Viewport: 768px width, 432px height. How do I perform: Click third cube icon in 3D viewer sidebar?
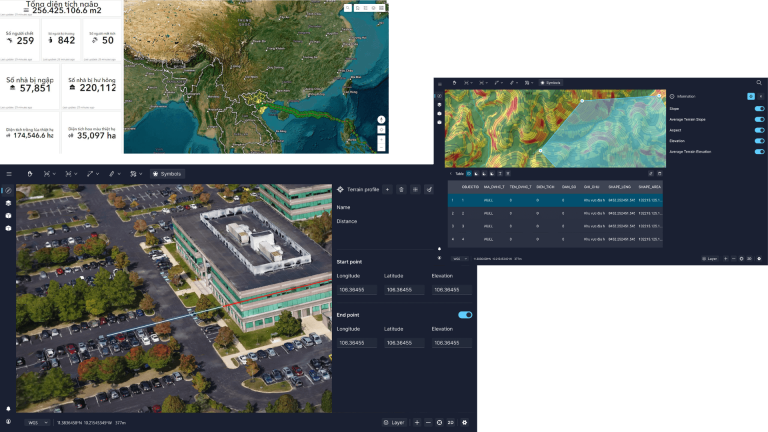pos(8,216)
